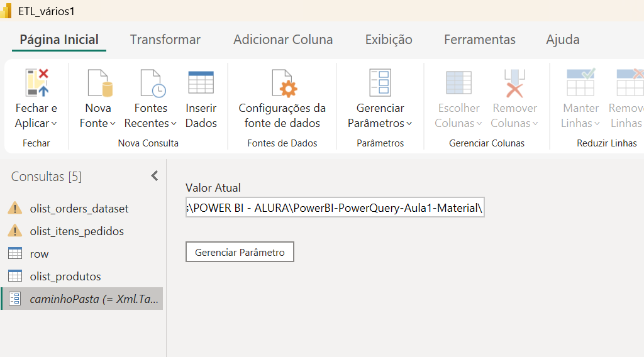644x357 pixels.
Task: Click table icon beside row query
Action: (x=15, y=253)
